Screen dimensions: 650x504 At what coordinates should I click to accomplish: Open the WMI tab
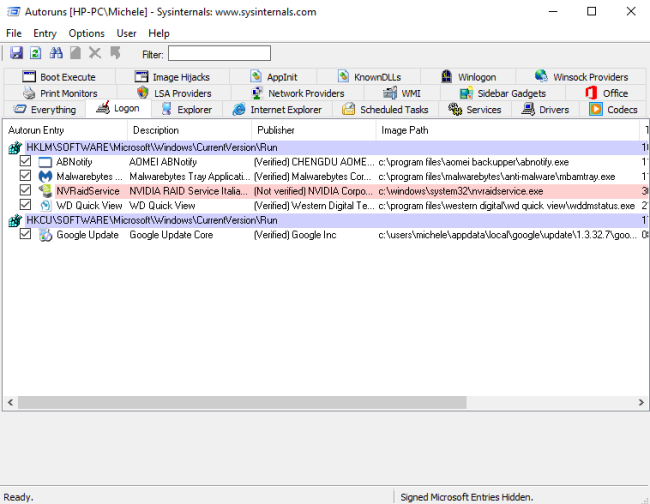(x=402, y=93)
